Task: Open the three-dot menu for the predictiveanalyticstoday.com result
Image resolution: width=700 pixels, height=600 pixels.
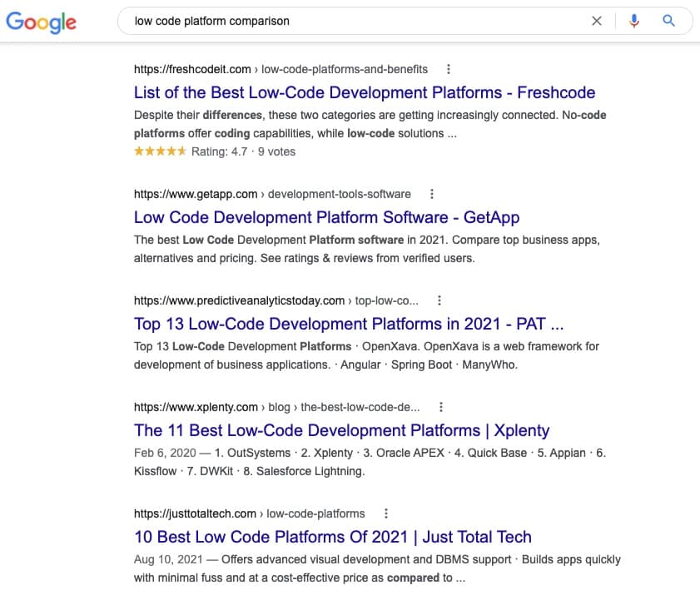Action: 439,300
